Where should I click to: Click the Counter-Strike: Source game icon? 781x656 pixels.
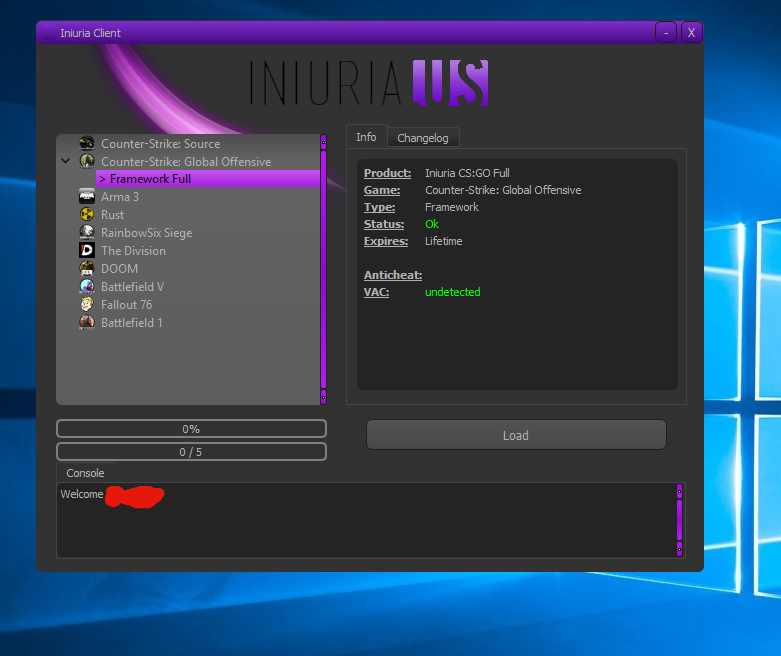87,143
